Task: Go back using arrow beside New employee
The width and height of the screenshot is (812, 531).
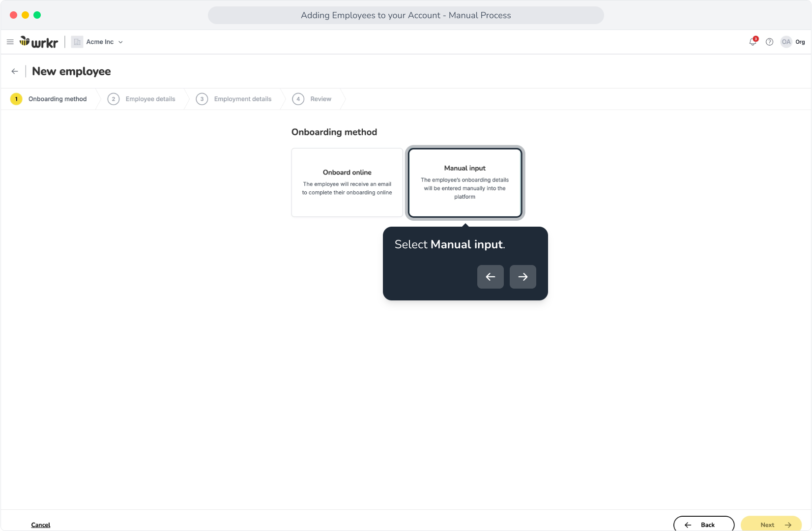Action: (x=15, y=71)
